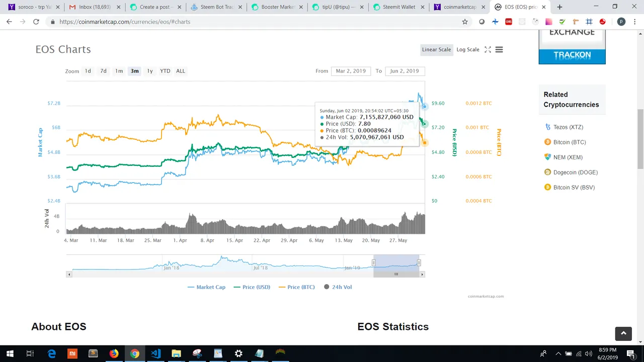Open Sublime Text from taskbar
Image resolution: width=644 pixels, height=362 pixels.
[93, 354]
